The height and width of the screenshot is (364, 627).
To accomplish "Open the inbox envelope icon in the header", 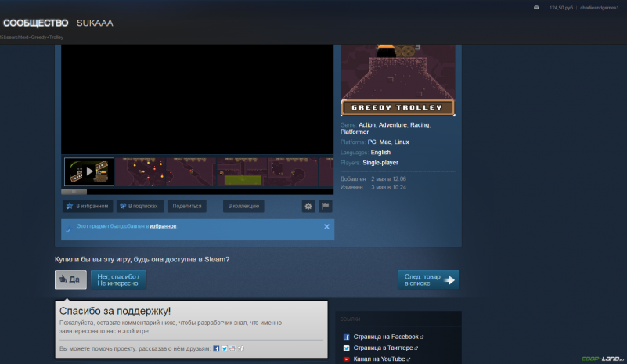I will point(536,8).
